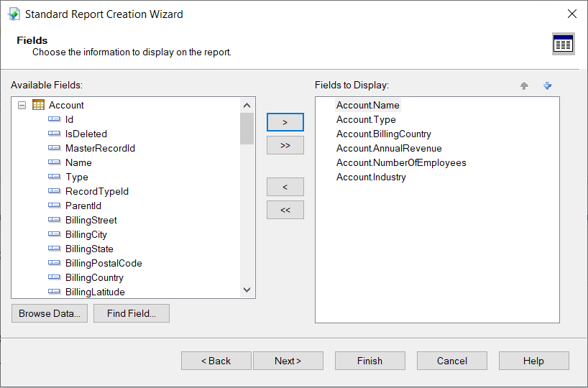The height and width of the screenshot is (388, 588).
Task: Remove all fields with << button
Action: point(285,210)
